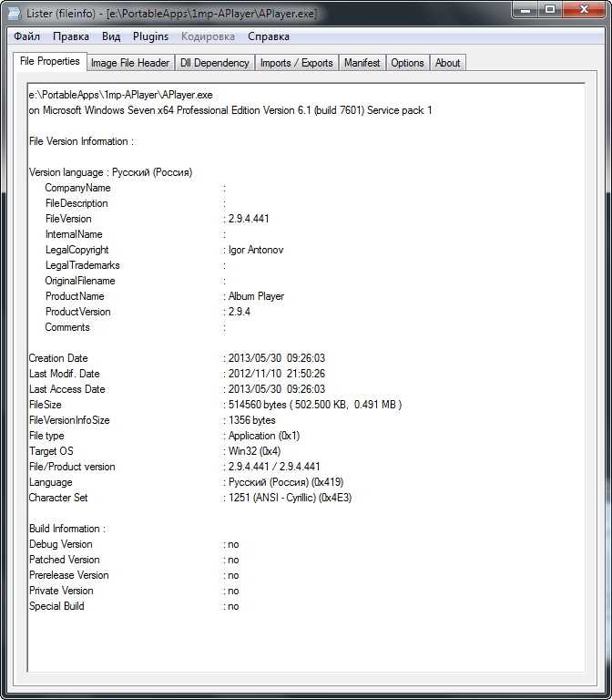
Task: Switch to the Manifest tab
Action: [362, 63]
